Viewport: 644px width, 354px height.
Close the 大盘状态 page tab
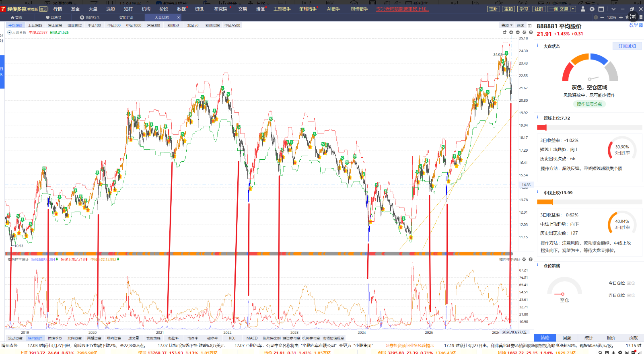tap(178, 17)
